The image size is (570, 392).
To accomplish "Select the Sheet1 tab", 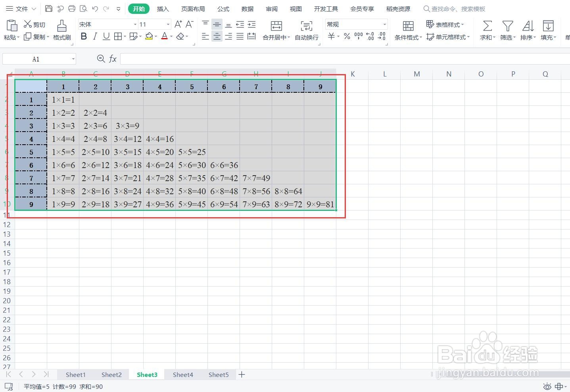I will tap(75, 375).
